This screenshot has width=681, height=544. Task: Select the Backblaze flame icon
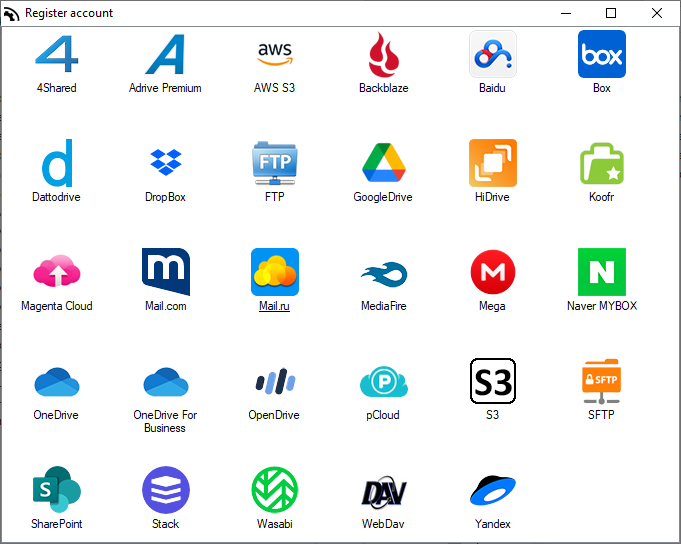pyautogui.click(x=384, y=54)
